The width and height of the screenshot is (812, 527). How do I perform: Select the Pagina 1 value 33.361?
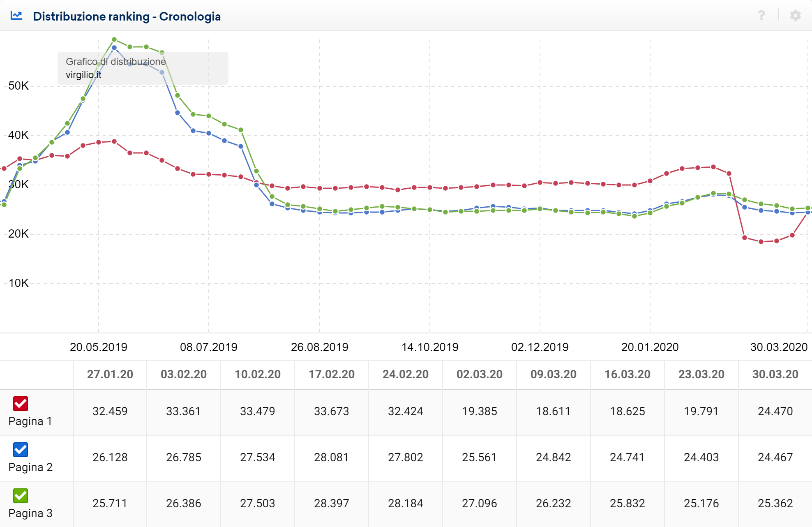tap(184, 411)
